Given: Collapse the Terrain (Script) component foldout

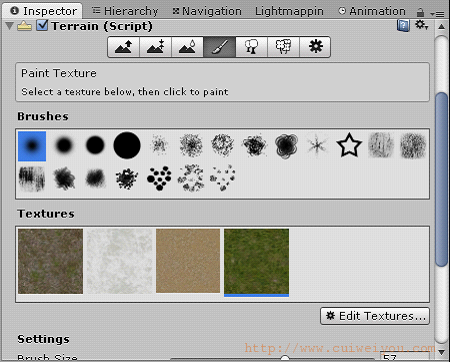Looking at the screenshot, I should (10, 26).
